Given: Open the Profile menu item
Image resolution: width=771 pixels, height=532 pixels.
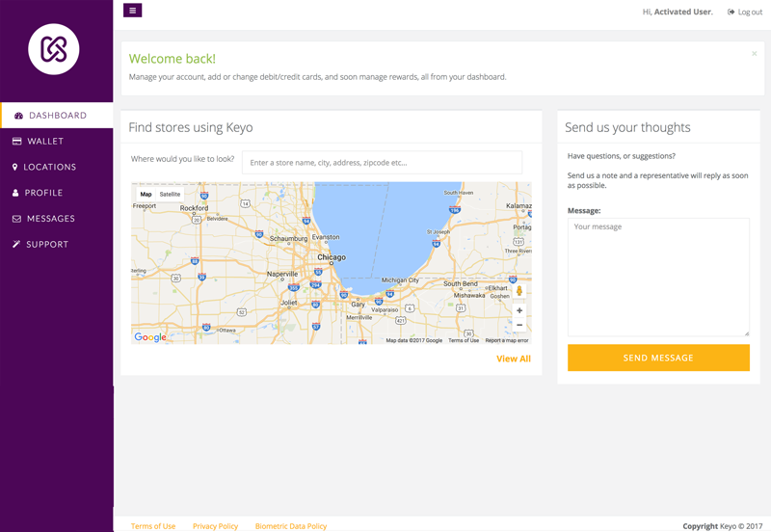Looking at the screenshot, I should [57, 193].
